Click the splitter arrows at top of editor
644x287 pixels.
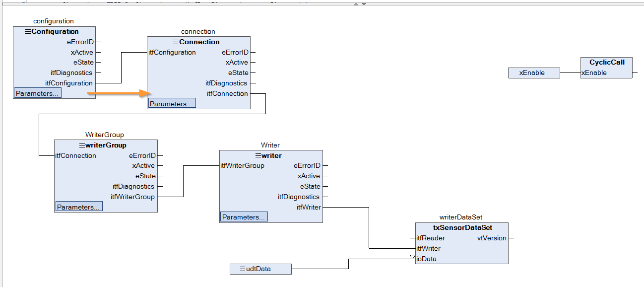(x=360, y=3)
